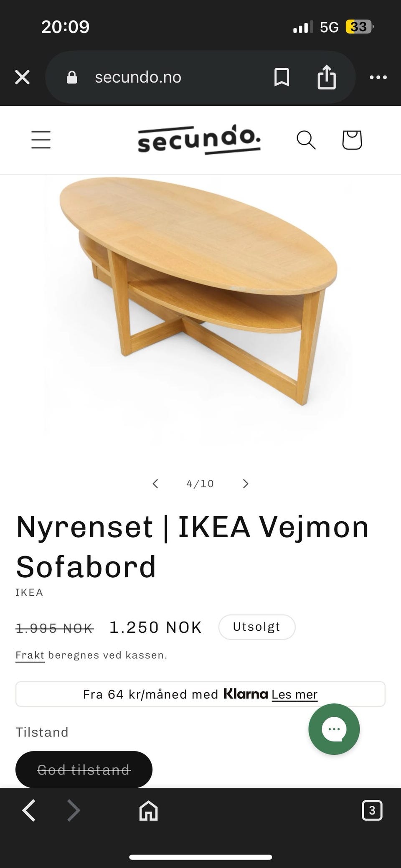Go back using the bottom back arrow
401x868 pixels.
(29, 811)
